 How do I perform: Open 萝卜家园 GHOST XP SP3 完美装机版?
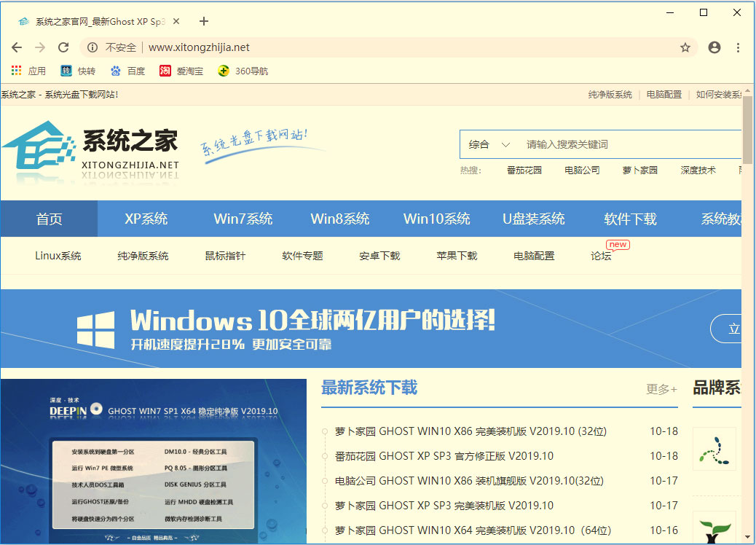pyautogui.click(x=444, y=506)
